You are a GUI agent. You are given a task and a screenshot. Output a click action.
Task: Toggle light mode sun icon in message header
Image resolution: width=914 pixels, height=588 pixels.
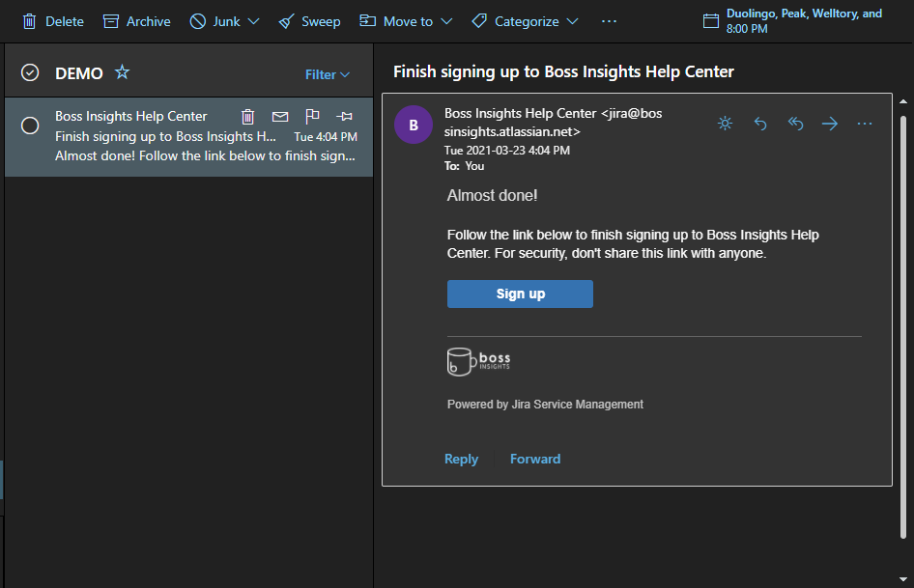pos(726,123)
